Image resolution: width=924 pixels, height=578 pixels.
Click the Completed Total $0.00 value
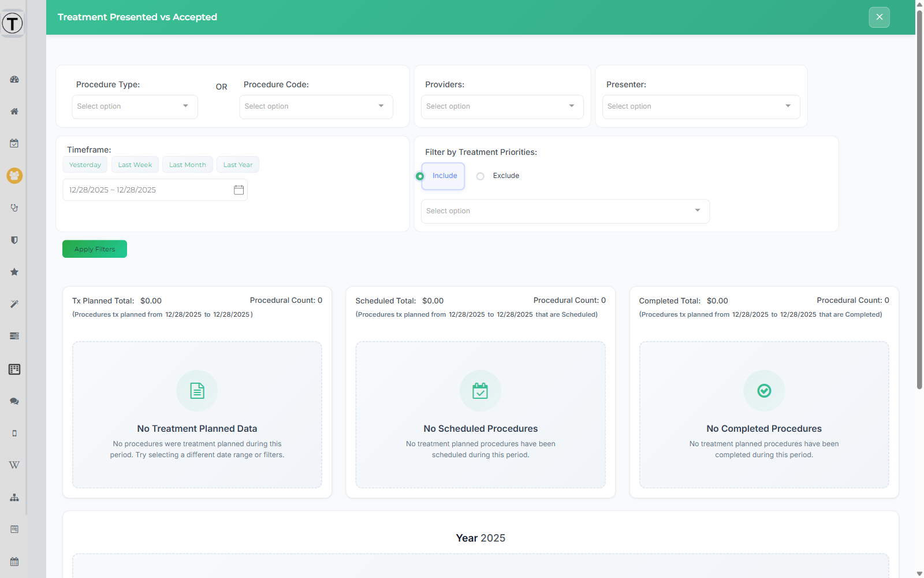pyautogui.click(x=717, y=301)
